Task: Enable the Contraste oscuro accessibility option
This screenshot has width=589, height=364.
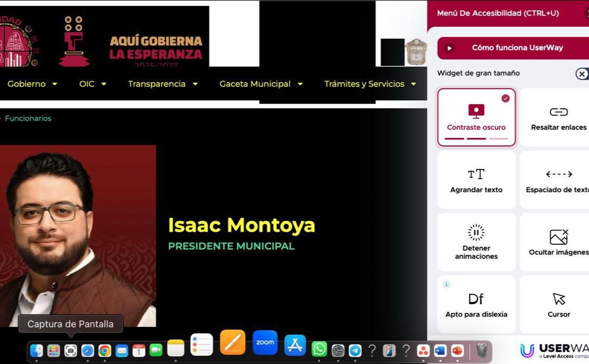Action: 476,117
